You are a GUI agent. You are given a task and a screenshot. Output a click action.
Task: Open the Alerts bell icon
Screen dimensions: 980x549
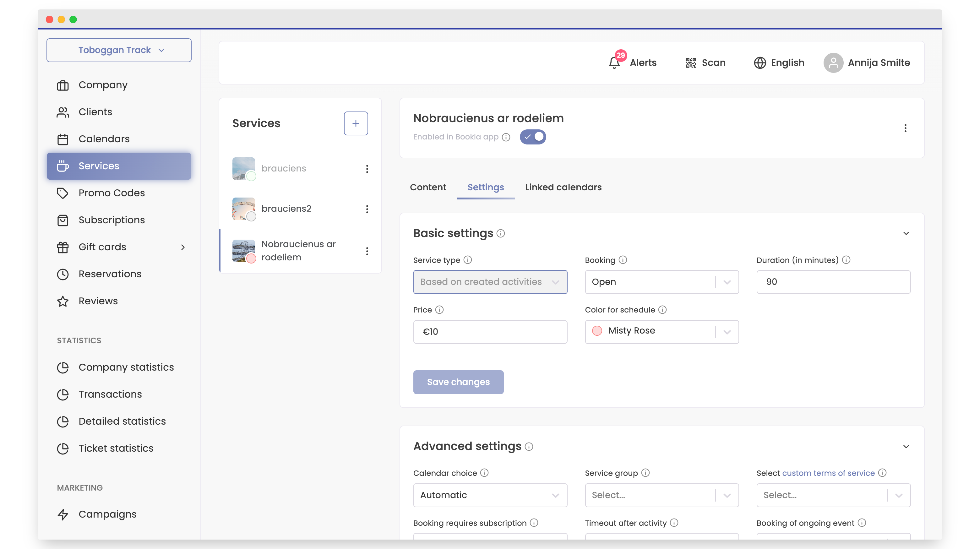(614, 63)
